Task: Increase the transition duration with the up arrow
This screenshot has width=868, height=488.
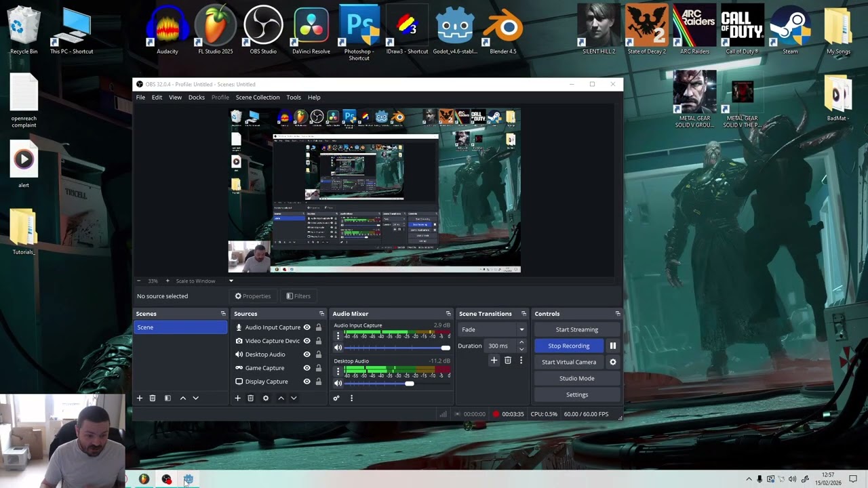Action: 521,343
